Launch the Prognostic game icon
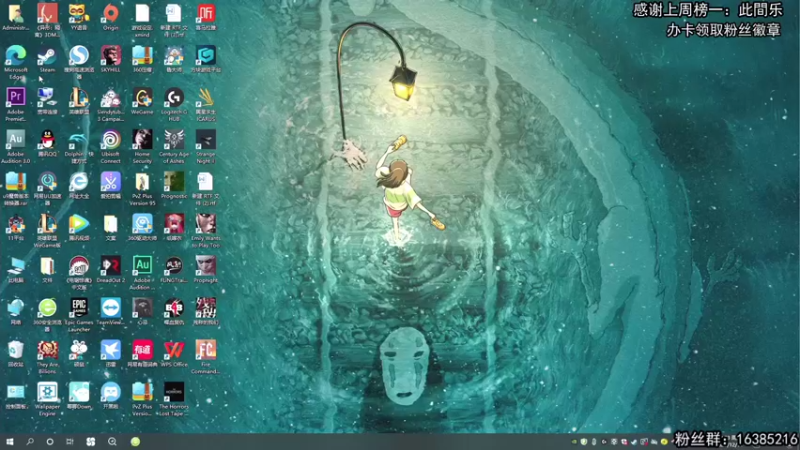Screen dimensions: 800x450 coord(173,182)
